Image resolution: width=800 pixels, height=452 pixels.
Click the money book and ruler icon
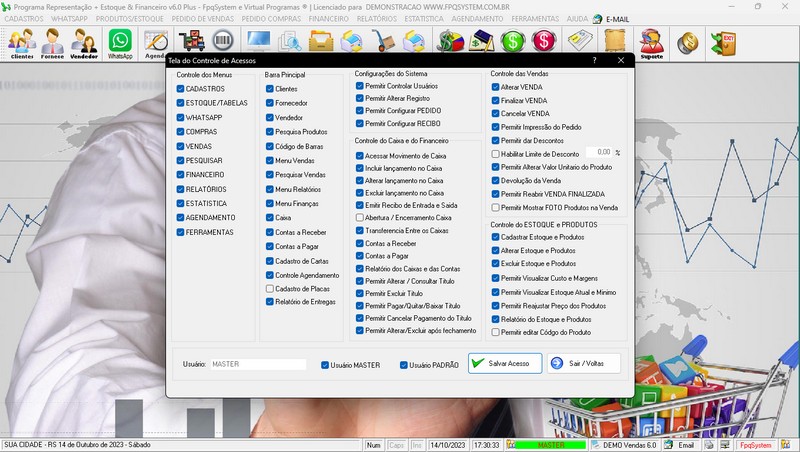click(482, 41)
